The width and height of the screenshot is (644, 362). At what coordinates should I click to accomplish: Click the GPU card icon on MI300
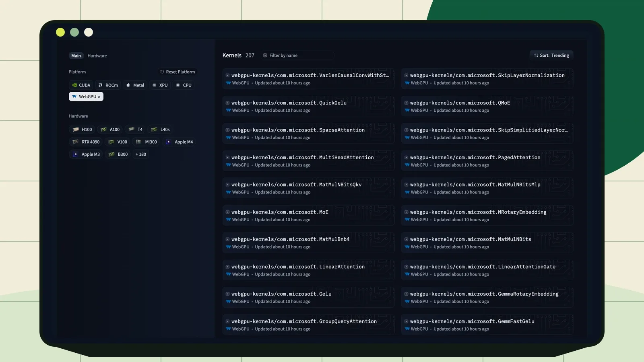139,142
